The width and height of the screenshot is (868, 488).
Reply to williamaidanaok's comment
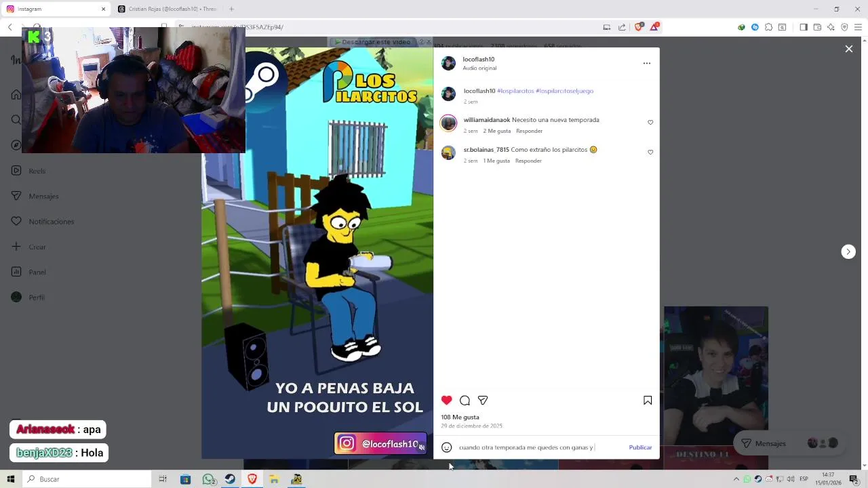pos(529,131)
